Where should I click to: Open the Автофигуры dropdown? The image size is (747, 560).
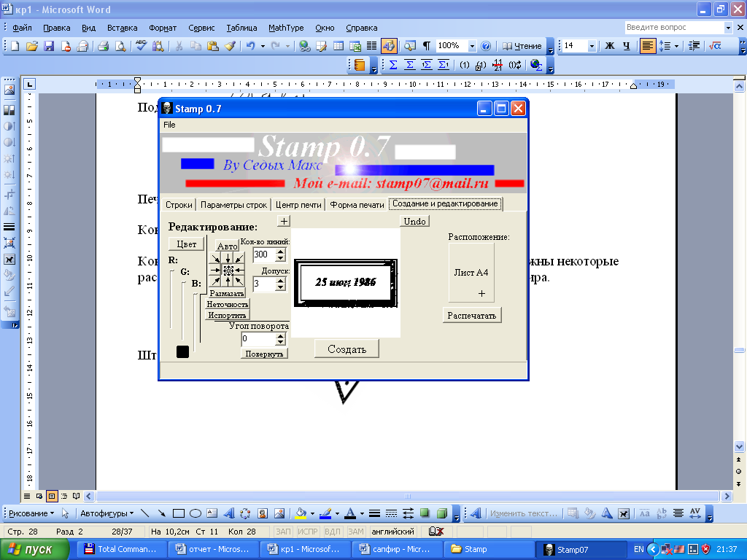tap(107, 513)
